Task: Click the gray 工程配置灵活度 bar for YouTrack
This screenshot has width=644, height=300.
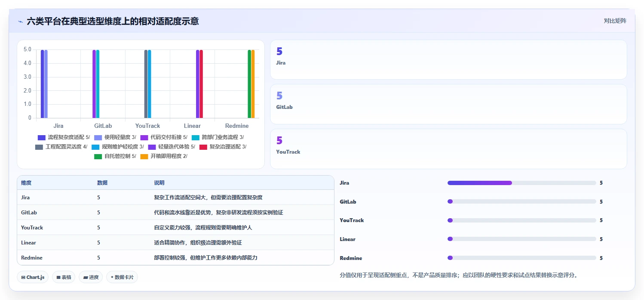Action: tap(146, 84)
